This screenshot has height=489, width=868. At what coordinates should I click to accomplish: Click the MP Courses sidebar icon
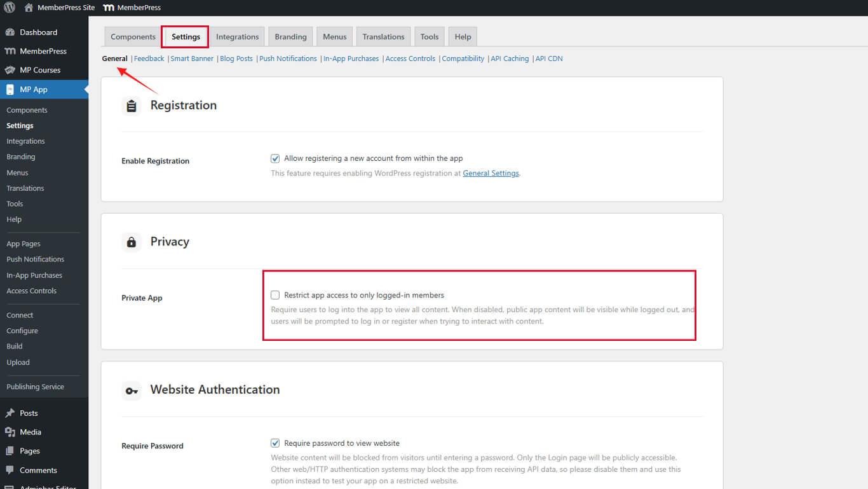pos(10,70)
